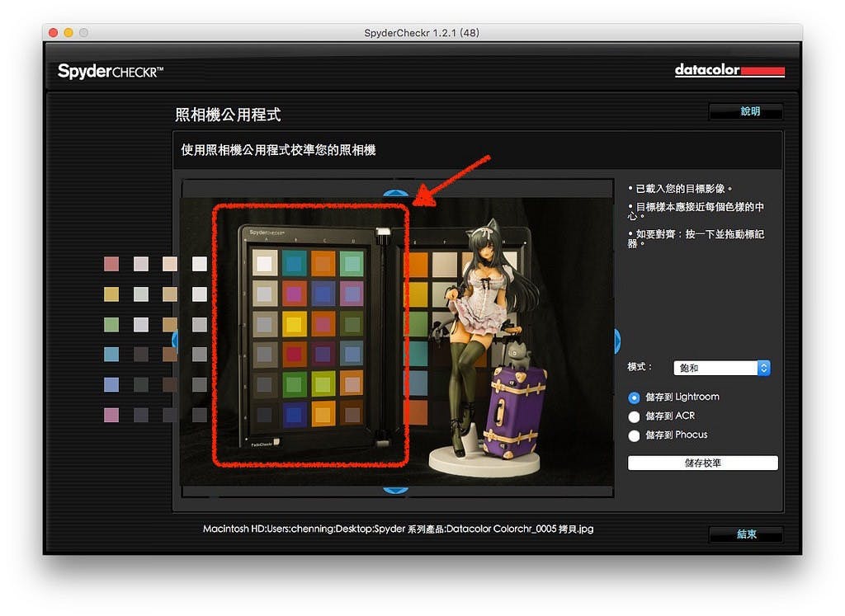This screenshot has width=845, height=616.
Task: Click the SpyderCHECKR logo
Action: [111, 71]
